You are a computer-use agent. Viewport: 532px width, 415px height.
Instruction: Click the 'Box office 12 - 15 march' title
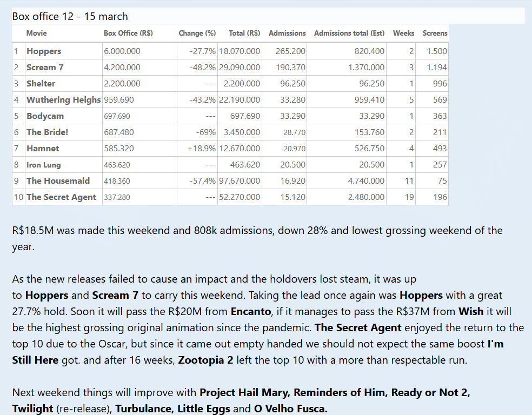tap(70, 16)
